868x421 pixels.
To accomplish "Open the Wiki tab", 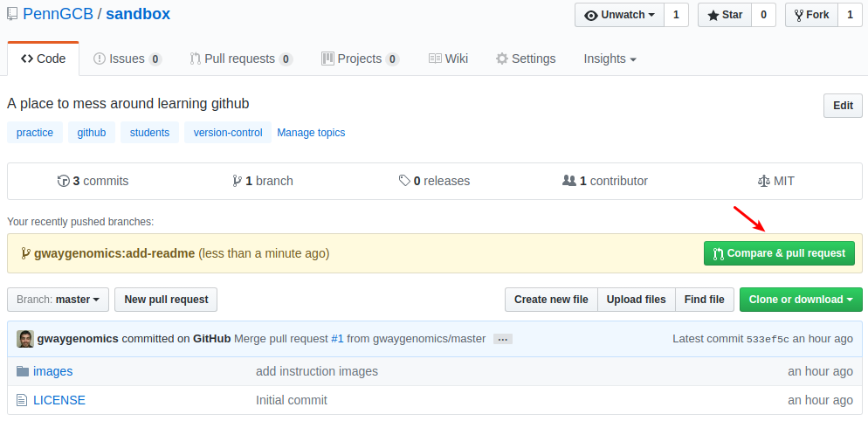I will click(x=448, y=59).
